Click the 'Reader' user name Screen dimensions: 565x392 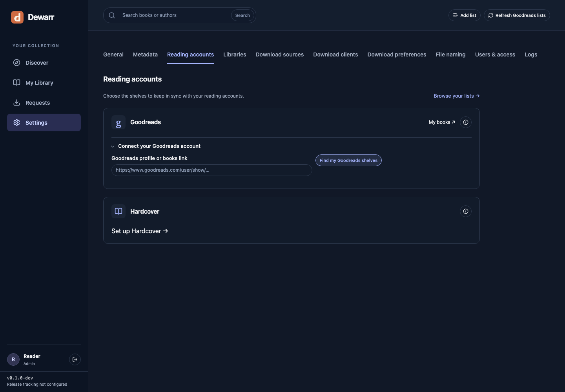tap(32, 356)
